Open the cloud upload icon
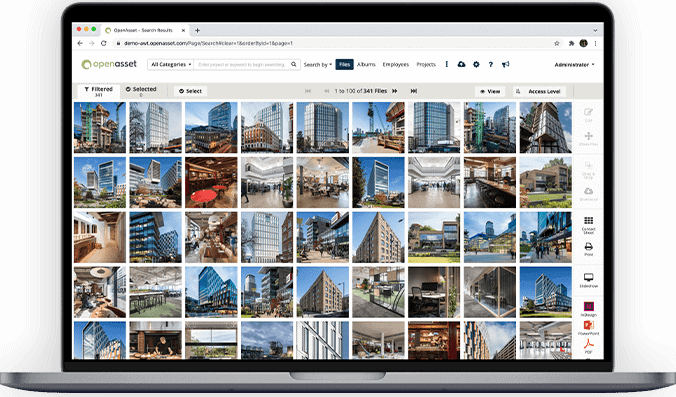Screen dimensions: 676x397 tap(461, 64)
